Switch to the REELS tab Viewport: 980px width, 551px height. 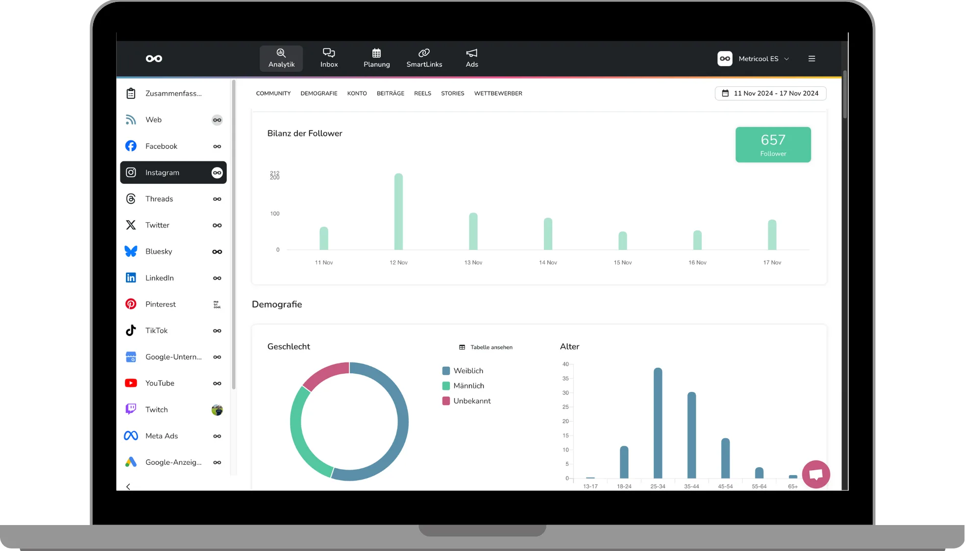click(422, 94)
